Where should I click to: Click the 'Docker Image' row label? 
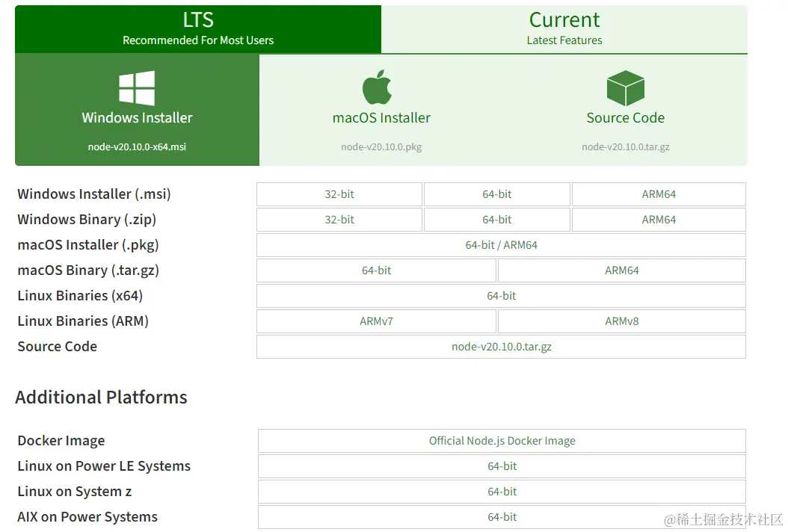61,441
